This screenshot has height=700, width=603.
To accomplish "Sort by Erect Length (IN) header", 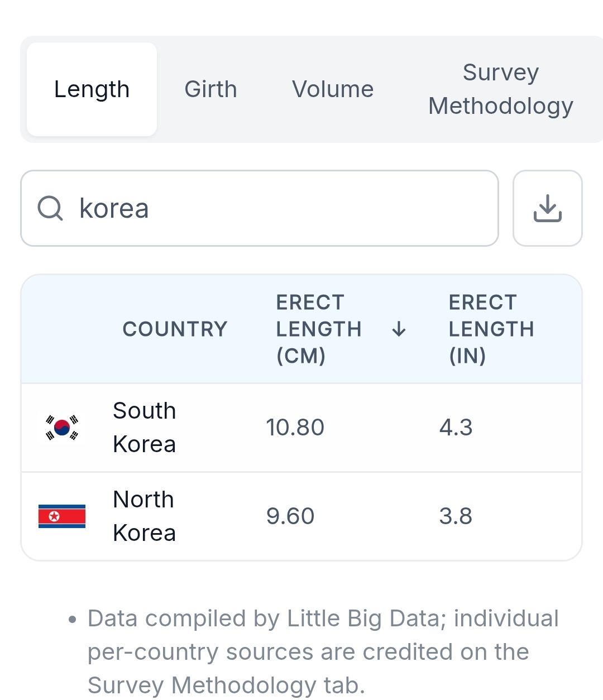I will tap(491, 329).
